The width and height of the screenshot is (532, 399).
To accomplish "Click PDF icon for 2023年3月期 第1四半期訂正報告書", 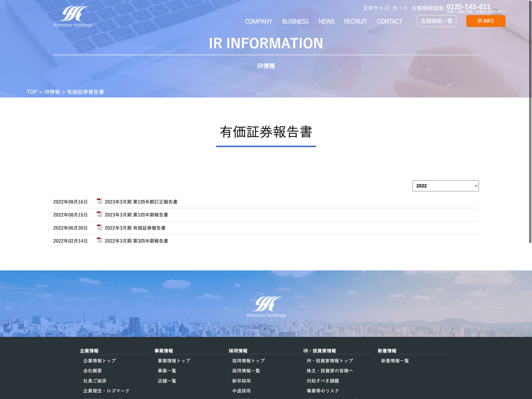I will (x=99, y=201).
